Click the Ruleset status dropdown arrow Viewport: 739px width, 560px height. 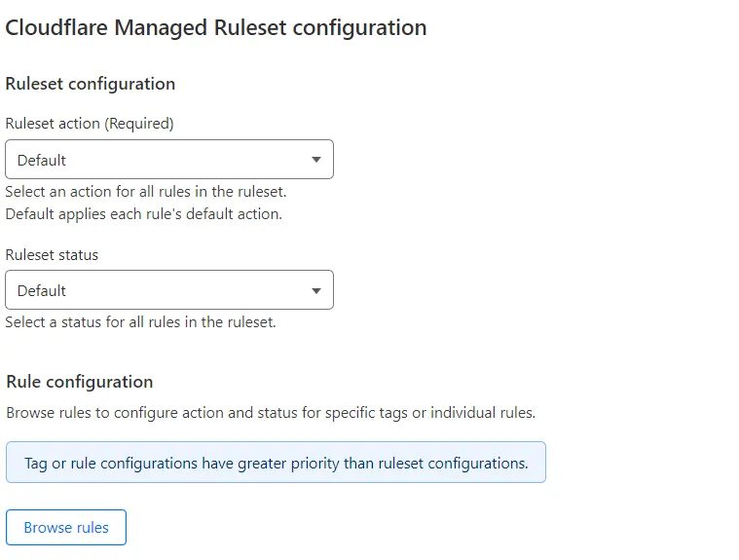click(x=316, y=290)
